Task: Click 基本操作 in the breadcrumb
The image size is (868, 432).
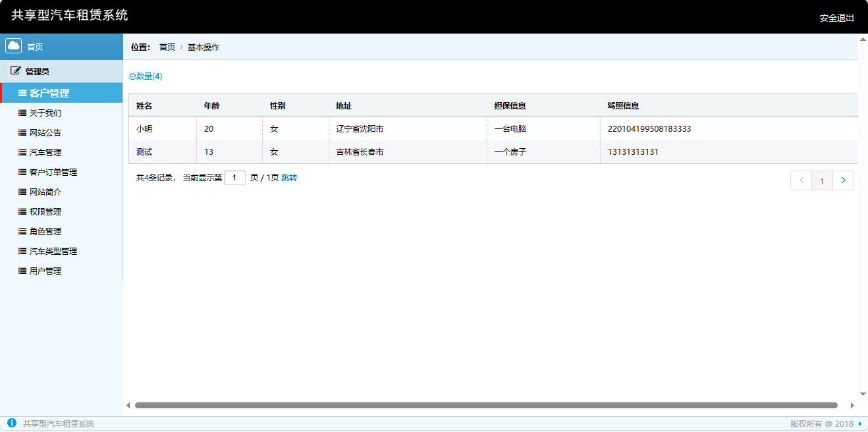Action: pos(203,47)
